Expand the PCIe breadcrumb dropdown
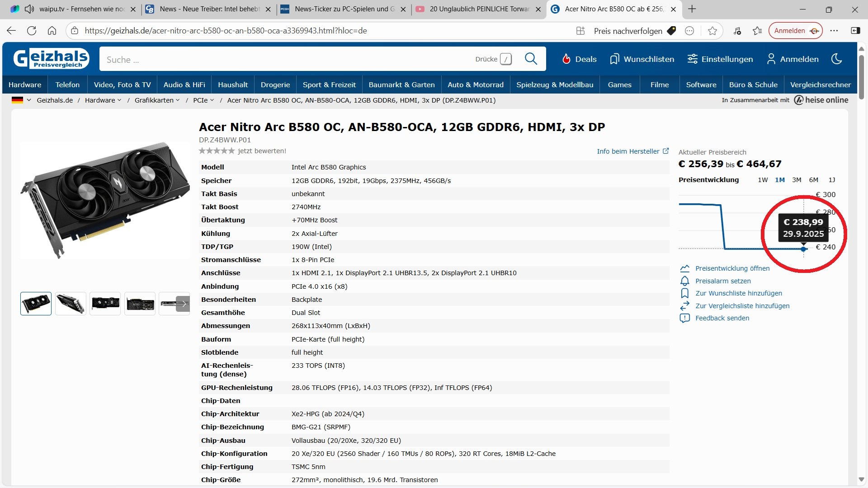The image size is (868, 488). pos(212,100)
